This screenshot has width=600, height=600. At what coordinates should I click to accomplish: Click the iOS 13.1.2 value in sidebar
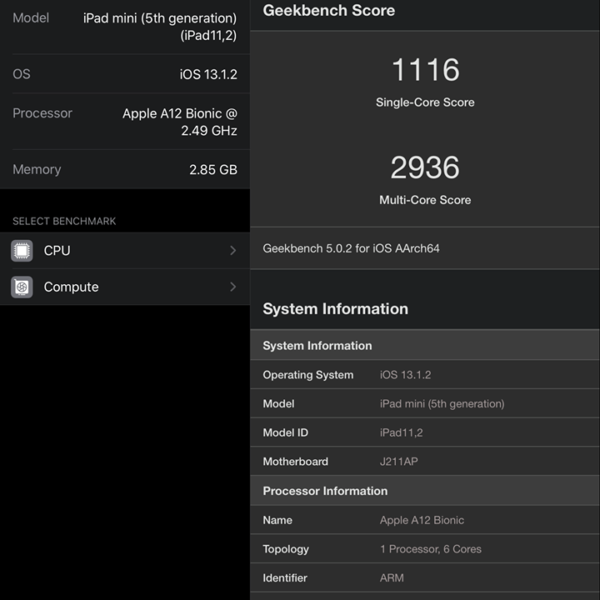coord(208,75)
